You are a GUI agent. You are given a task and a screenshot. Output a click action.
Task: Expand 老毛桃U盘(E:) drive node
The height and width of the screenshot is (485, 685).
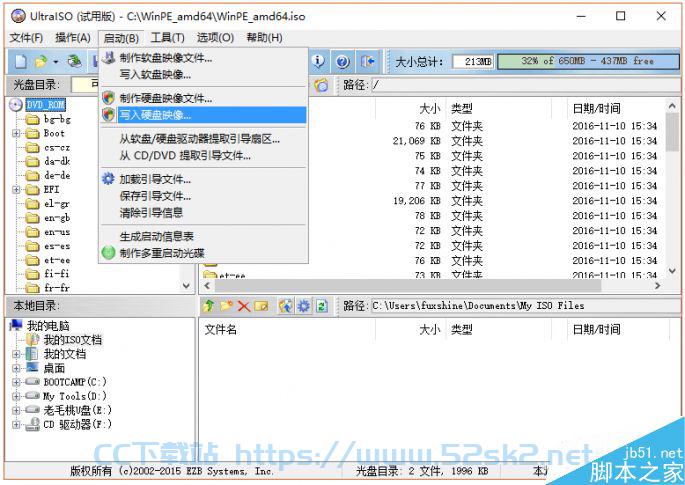pyautogui.click(x=16, y=410)
